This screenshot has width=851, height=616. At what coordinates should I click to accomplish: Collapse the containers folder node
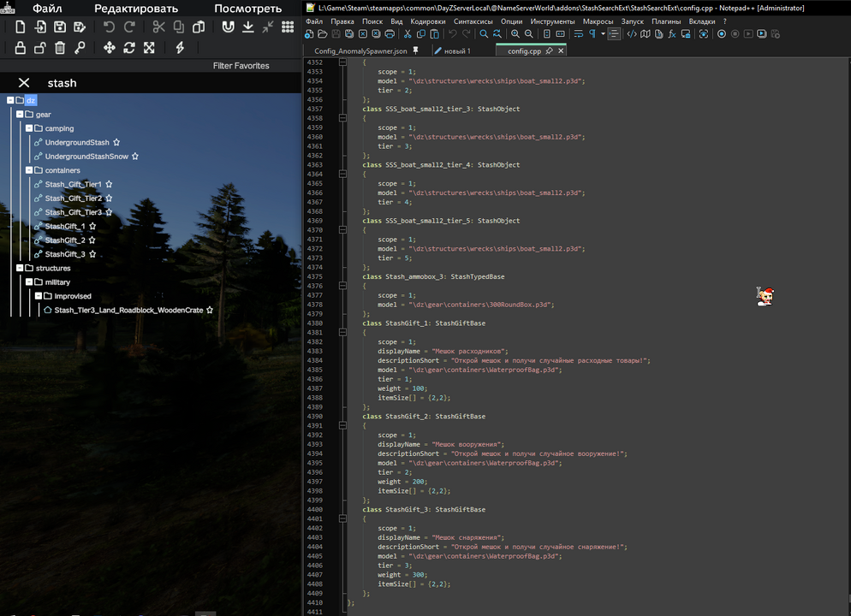29,170
